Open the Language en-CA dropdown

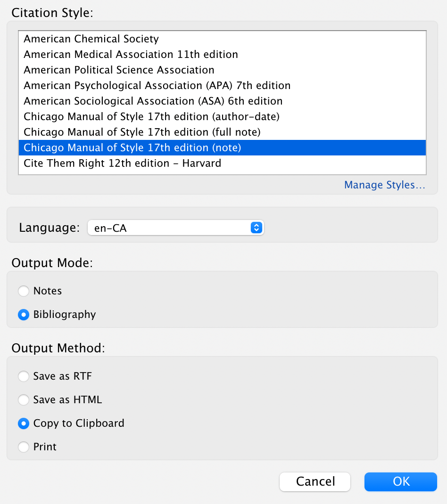(x=176, y=228)
